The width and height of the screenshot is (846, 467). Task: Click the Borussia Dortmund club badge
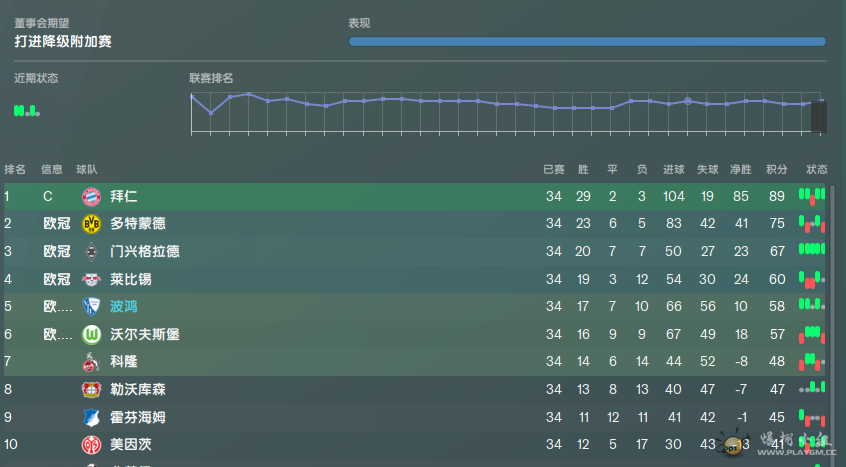pos(92,224)
